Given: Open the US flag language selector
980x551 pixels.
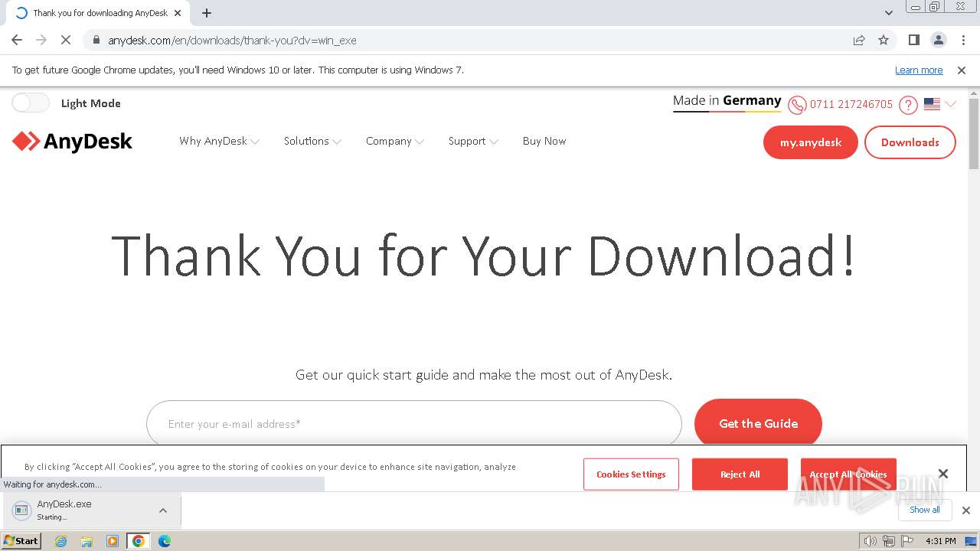Looking at the screenshot, I should 939,104.
